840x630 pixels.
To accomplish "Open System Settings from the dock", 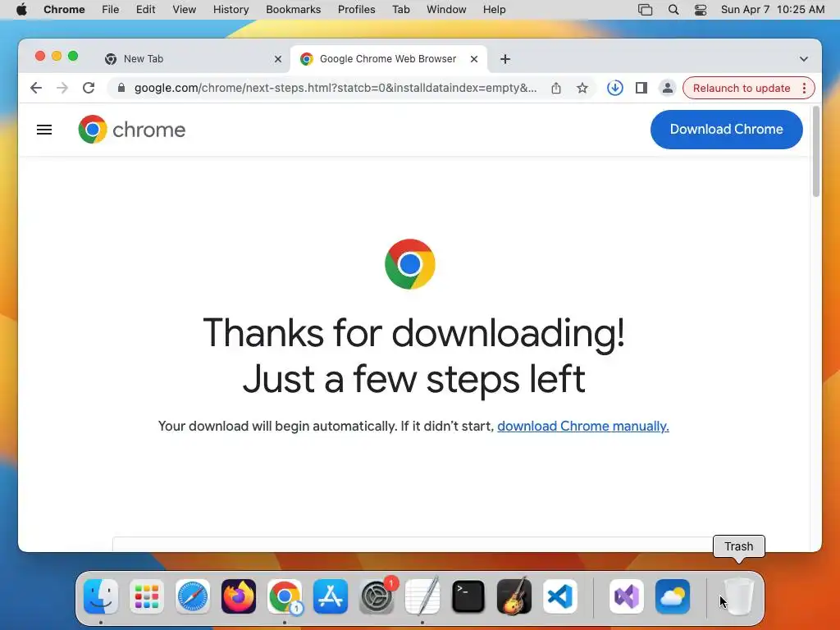I will [x=377, y=596].
